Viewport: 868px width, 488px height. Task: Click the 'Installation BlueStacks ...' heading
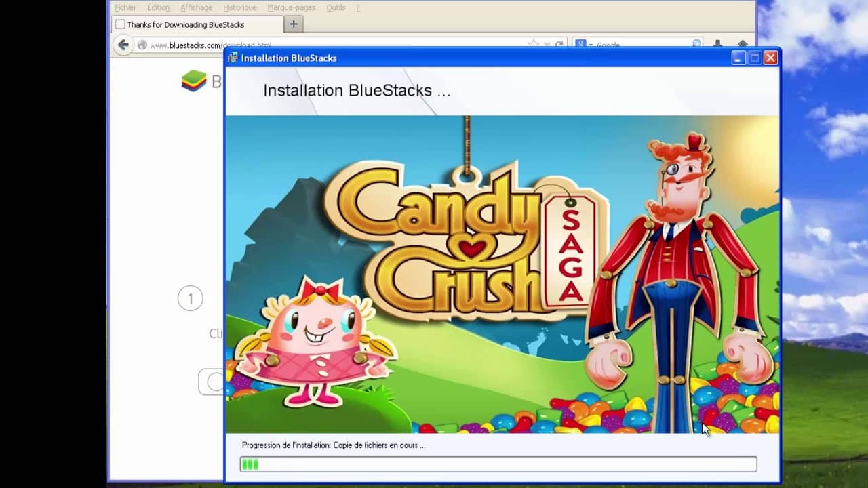tap(357, 91)
